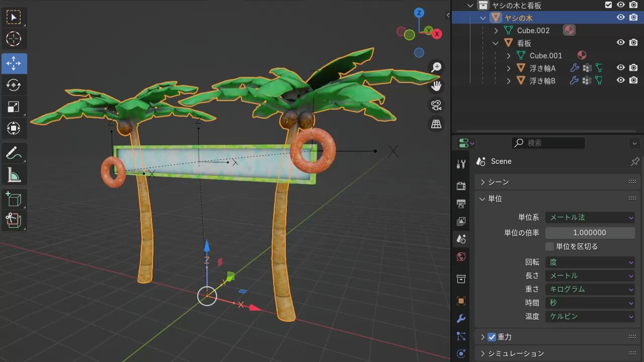Open the Modifier properties wrench tab
The image size is (644, 362).
(461, 318)
